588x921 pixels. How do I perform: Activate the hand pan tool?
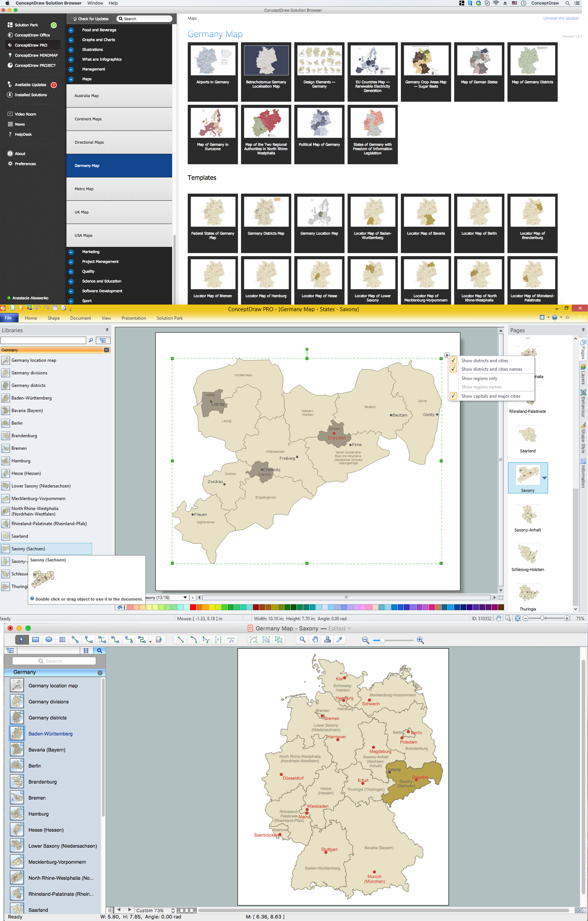click(x=315, y=639)
